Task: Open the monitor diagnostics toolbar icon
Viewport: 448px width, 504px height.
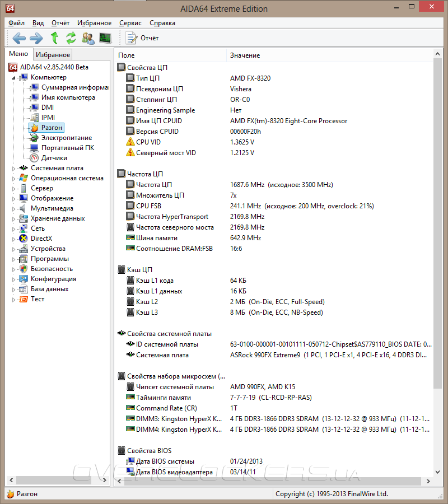Action: (x=105, y=38)
